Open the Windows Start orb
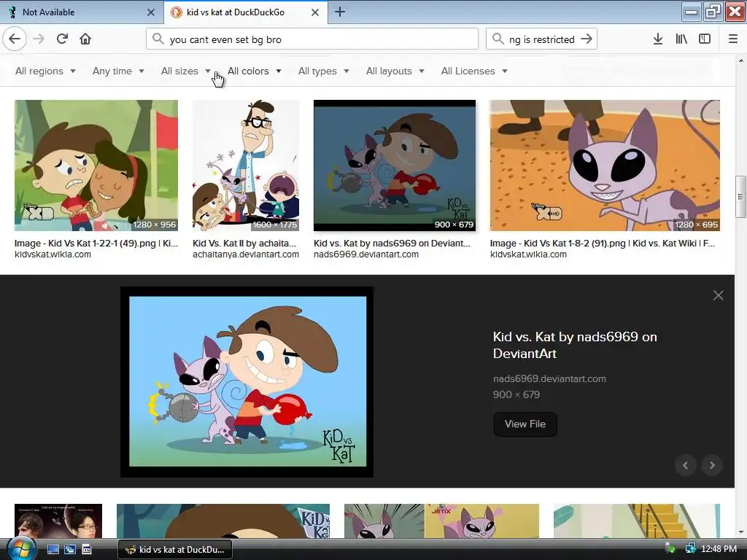The image size is (747, 560). pos(20,549)
